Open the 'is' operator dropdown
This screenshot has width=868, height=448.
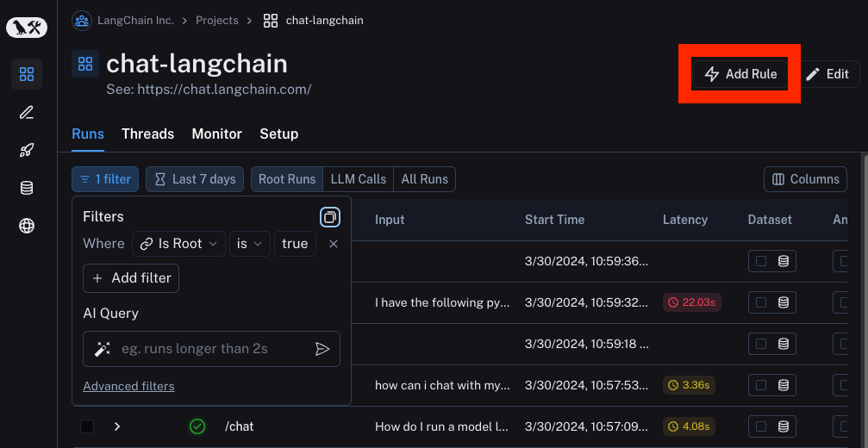[248, 244]
